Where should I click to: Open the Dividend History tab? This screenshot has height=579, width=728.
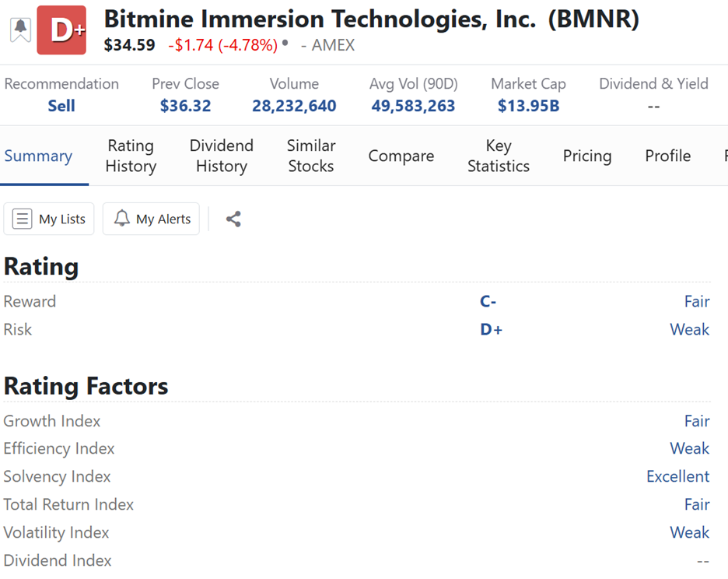(222, 156)
